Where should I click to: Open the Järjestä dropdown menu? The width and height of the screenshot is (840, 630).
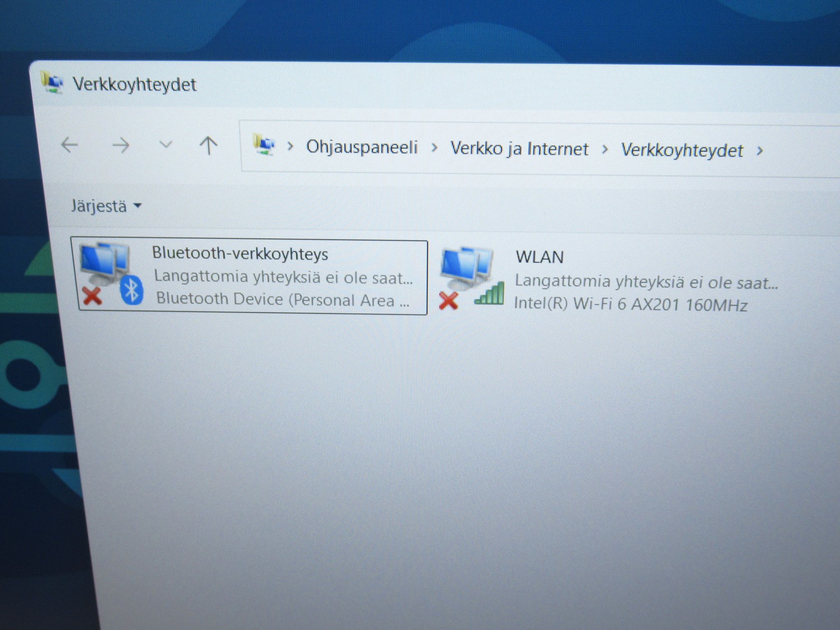click(x=106, y=205)
